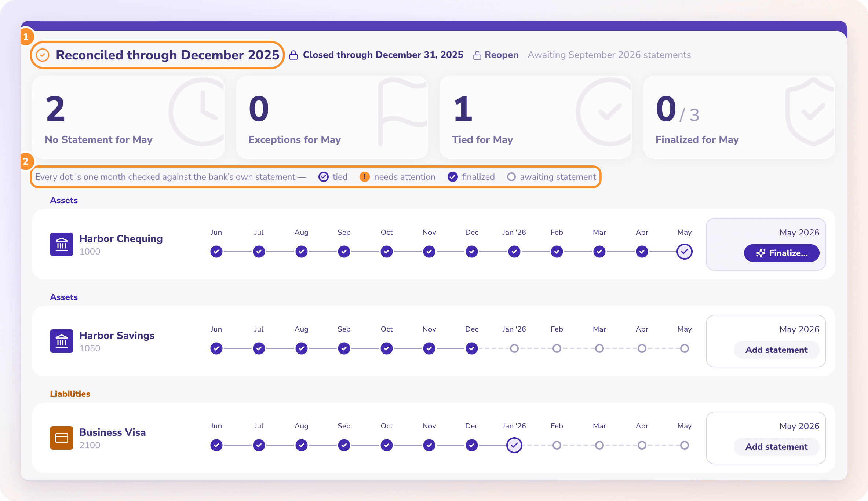Viewport: 868px width, 501px height.
Task: Select Business Visa Dec finalized dot
Action: click(x=472, y=445)
